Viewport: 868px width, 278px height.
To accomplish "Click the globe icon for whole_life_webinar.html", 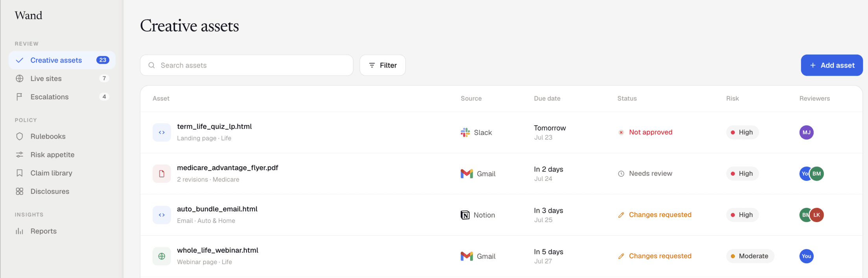I will pyautogui.click(x=162, y=256).
